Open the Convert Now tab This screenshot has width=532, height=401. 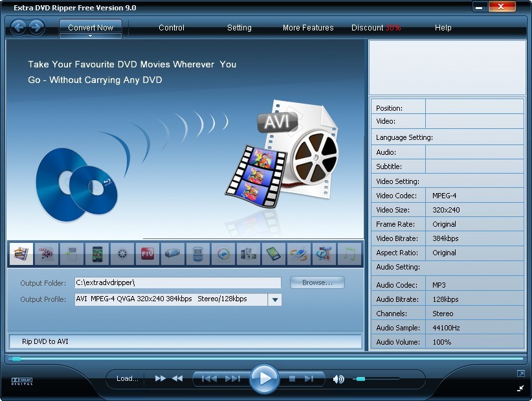[91, 27]
